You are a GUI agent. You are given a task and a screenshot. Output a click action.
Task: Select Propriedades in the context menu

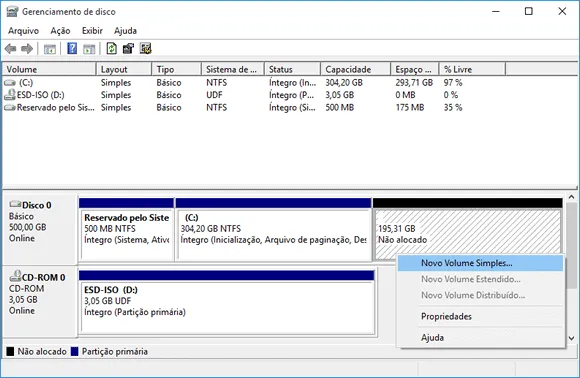(x=480, y=317)
